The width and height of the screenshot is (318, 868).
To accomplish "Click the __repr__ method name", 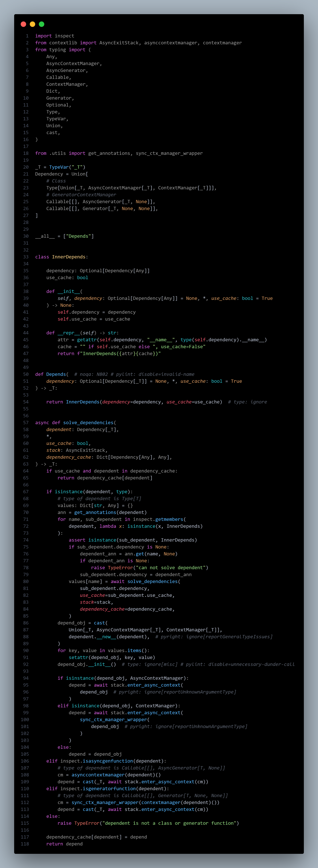I will point(69,333).
